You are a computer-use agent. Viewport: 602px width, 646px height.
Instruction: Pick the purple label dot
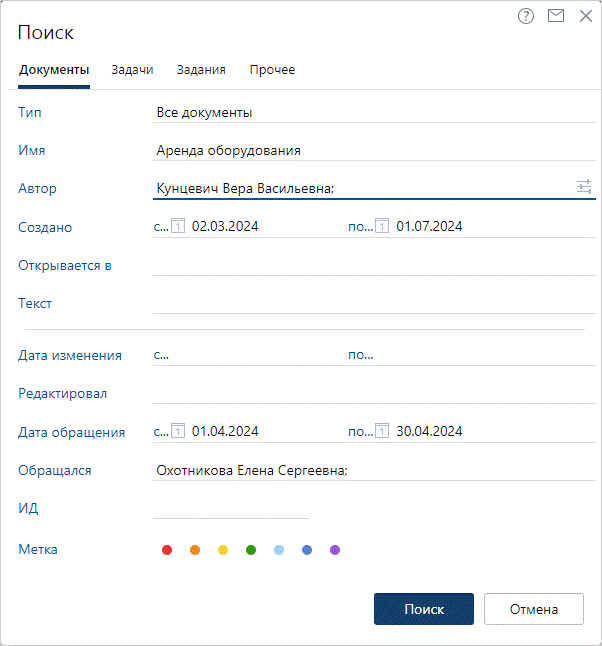click(335, 550)
